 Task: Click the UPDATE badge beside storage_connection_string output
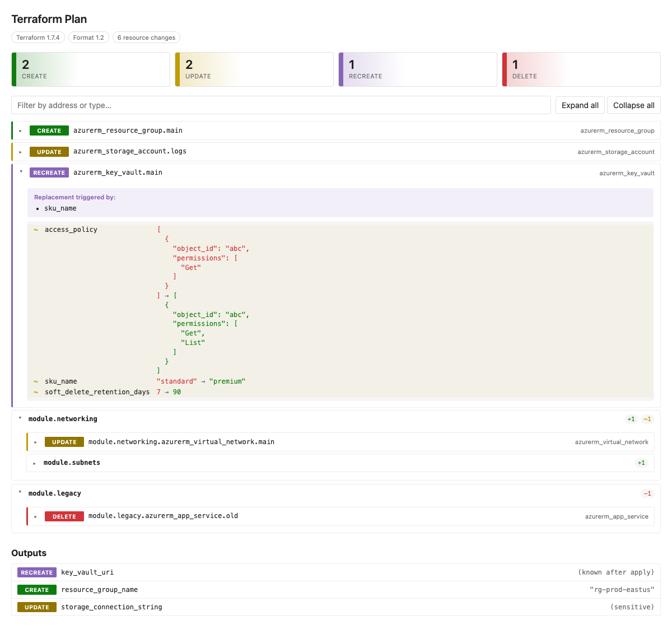click(37, 607)
